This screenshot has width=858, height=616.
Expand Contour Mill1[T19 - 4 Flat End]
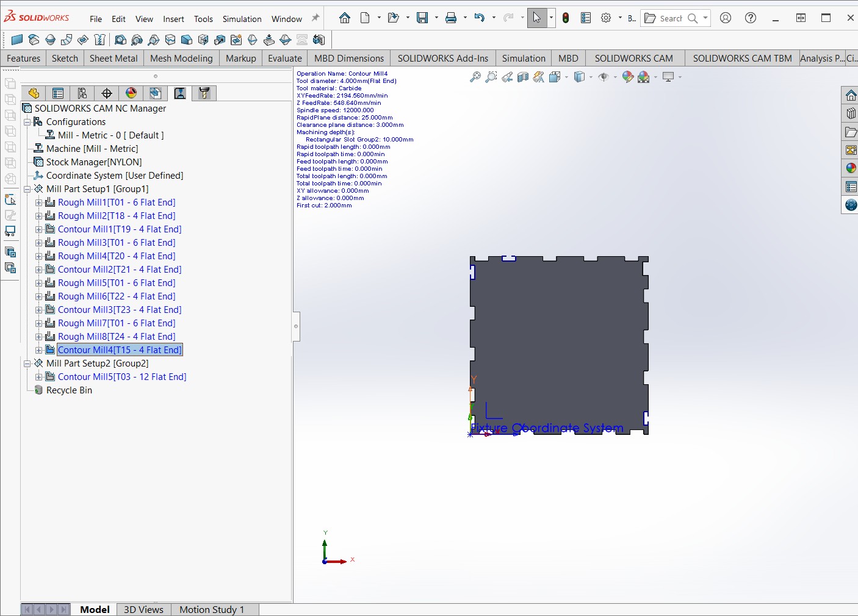pyautogui.click(x=38, y=229)
